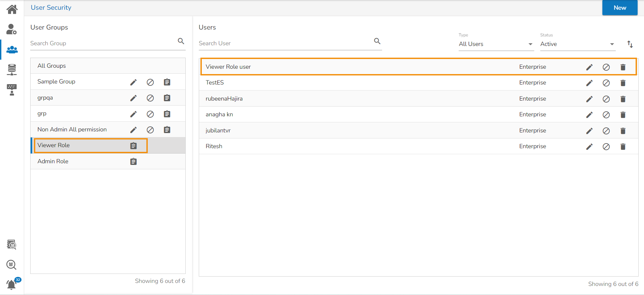The image size is (644, 295).
Task: Block the user anagha kn
Action: click(x=606, y=115)
